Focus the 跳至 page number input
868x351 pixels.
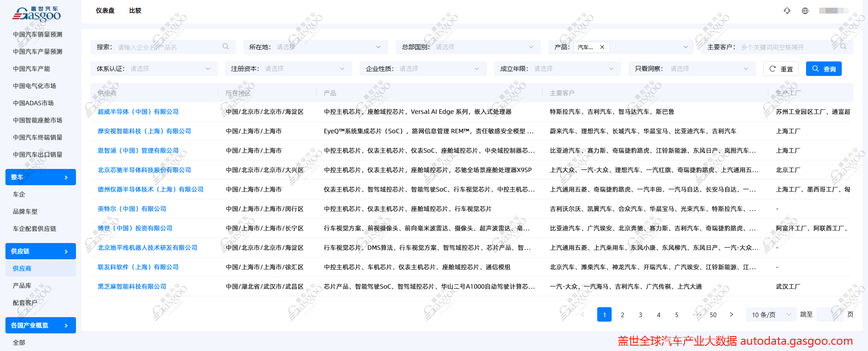(830, 314)
